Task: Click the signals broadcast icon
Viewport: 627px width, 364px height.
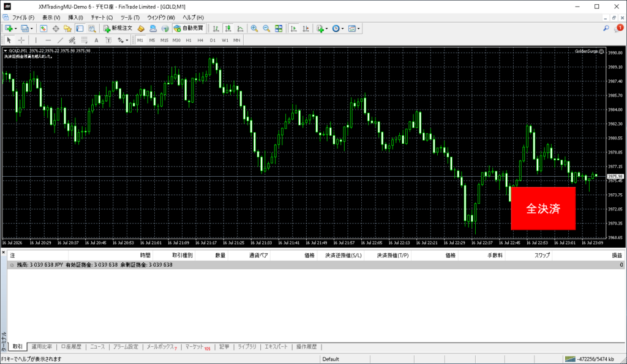Action: (x=165, y=28)
